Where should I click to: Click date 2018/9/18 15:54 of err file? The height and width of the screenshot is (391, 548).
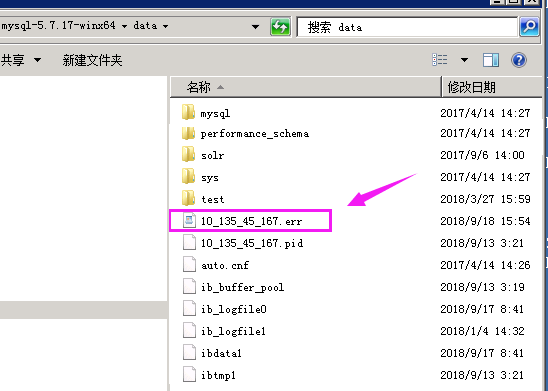pyautogui.click(x=485, y=221)
